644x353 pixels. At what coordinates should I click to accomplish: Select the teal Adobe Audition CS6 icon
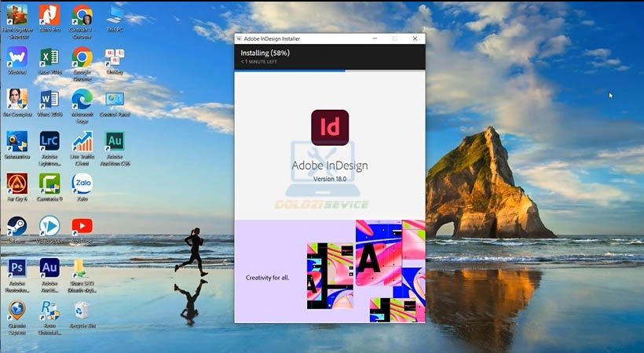click(x=115, y=142)
